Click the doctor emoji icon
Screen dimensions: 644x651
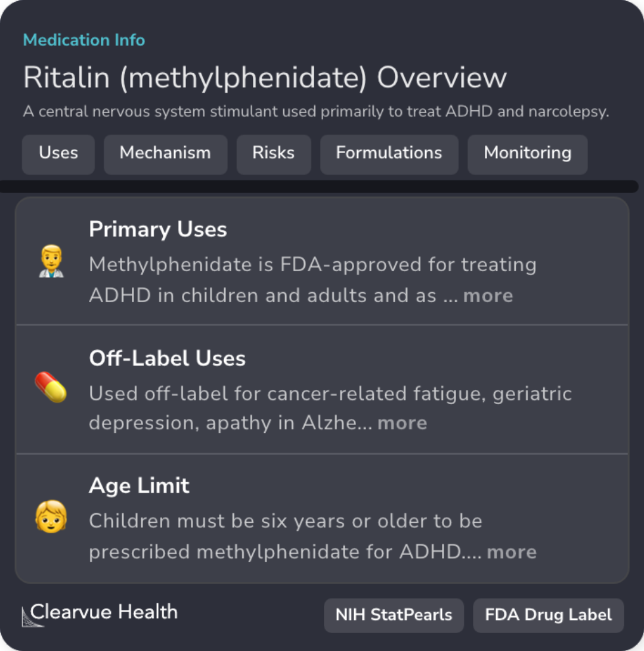point(51,262)
